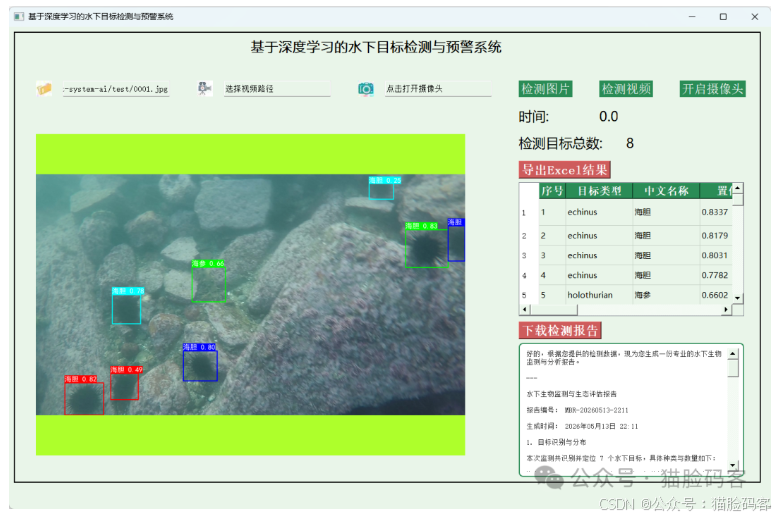
Task: Click the 检测视频 button
Action: coord(626,89)
